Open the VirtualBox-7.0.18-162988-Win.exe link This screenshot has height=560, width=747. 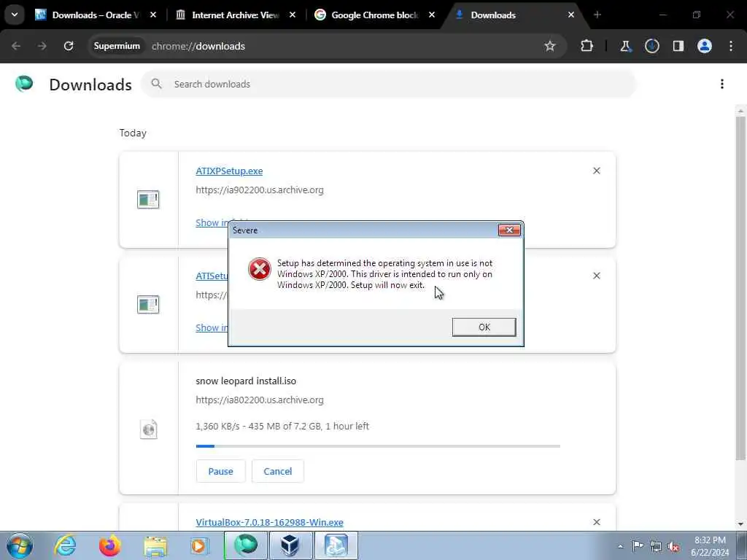270,522
